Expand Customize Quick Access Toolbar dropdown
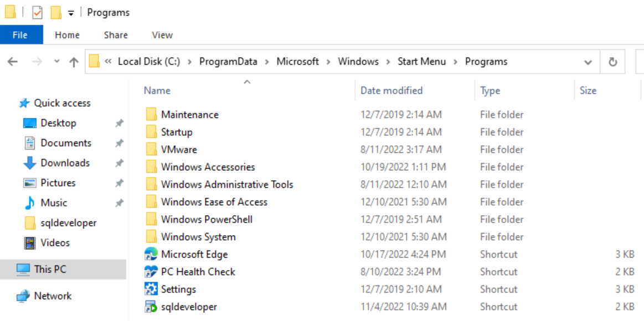The image size is (644, 321). (x=71, y=13)
